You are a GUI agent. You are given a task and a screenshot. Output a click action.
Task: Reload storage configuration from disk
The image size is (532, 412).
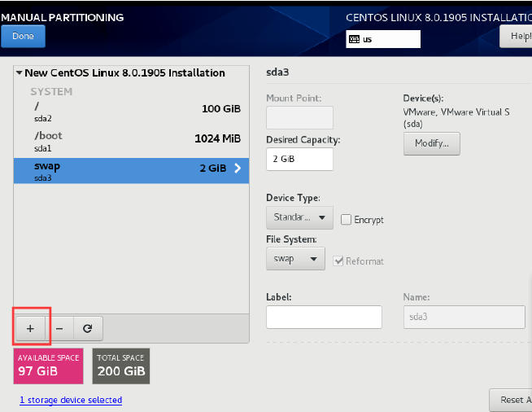pyautogui.click(x=88, y=328)
